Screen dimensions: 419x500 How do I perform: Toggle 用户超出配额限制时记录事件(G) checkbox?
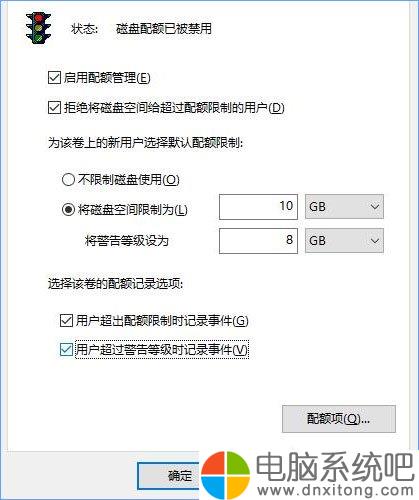[x=66, y=321]
